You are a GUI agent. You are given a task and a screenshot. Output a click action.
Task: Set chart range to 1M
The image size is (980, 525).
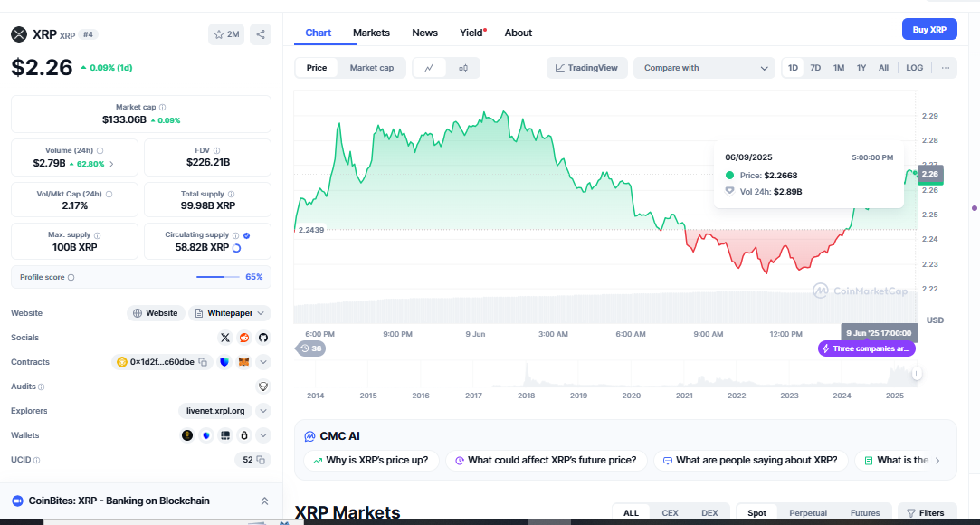pyautogui.click(x=839, y=68)
